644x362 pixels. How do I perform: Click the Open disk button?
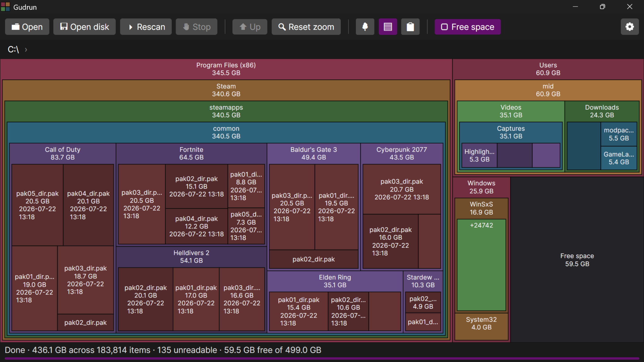[x=85, y=27]
